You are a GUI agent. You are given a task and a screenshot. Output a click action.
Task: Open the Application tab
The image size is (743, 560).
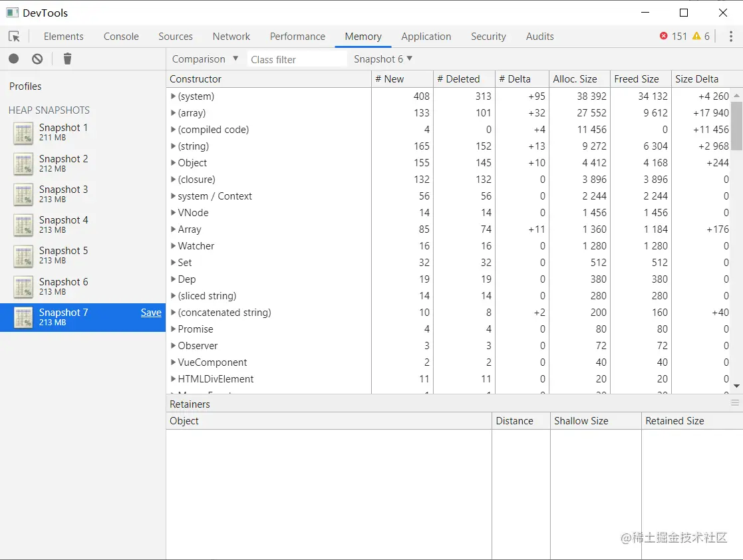(x=426, y=37)
